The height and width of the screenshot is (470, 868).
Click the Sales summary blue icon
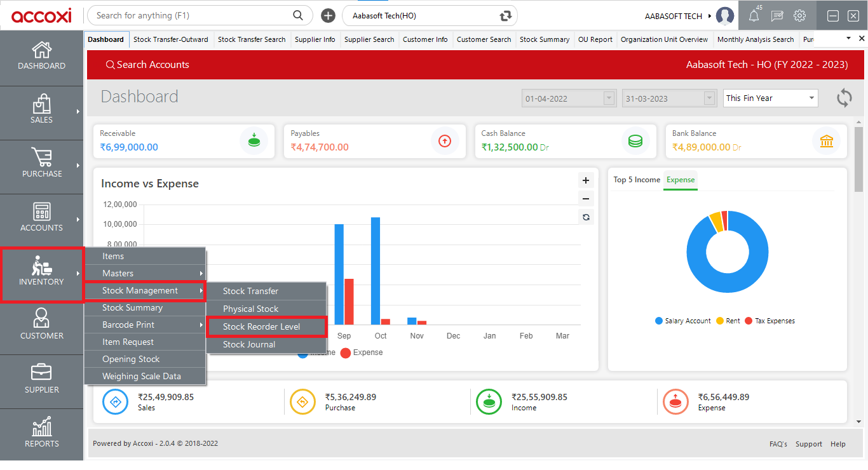click(116, 401)
